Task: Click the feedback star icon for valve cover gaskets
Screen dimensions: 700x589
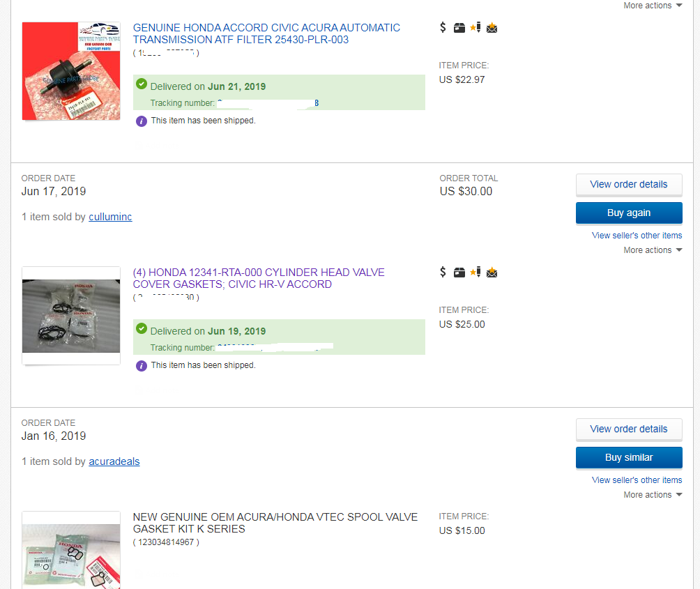Action: coord(475,272)
